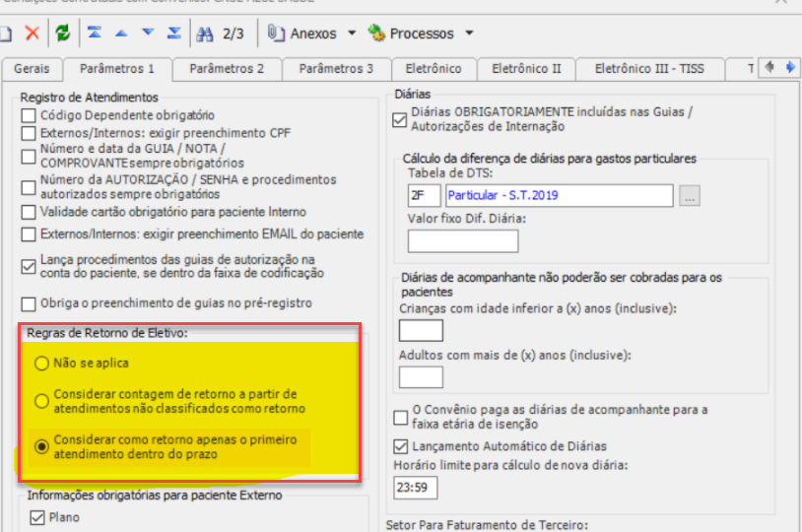
Task: Check Obriga o preenchimento de guias no pré-registro
Action: tap(29, 303)
